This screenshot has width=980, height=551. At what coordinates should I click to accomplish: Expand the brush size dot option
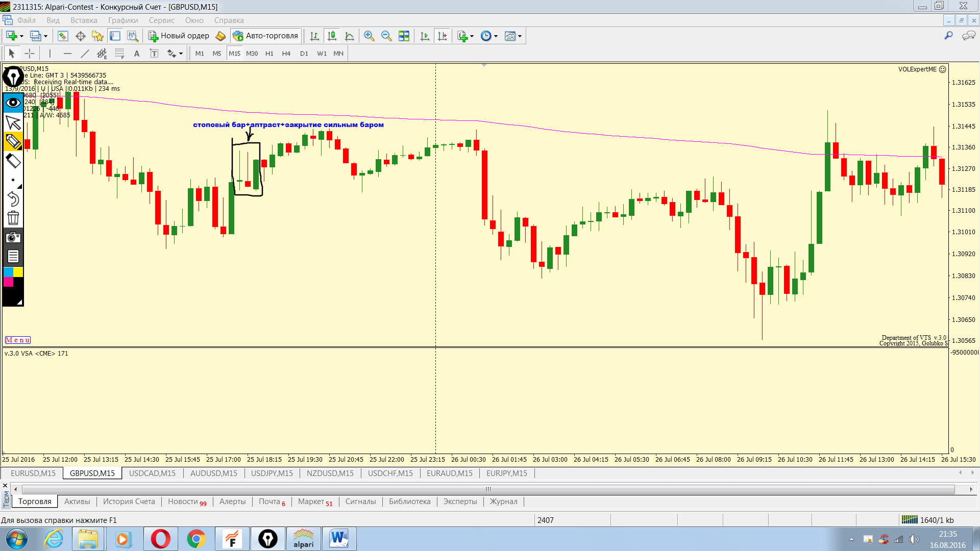(x=13, y=180)
